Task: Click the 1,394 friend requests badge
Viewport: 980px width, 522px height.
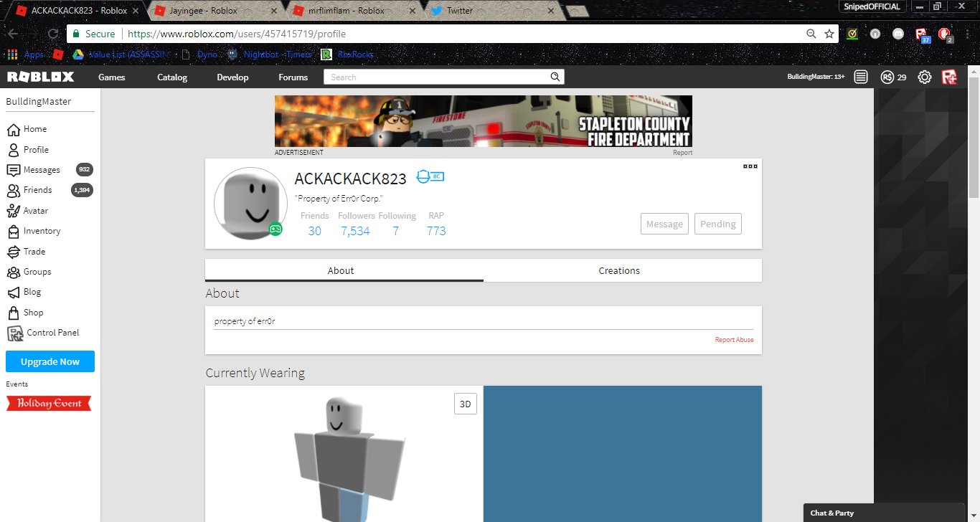Action: [82, 190]
